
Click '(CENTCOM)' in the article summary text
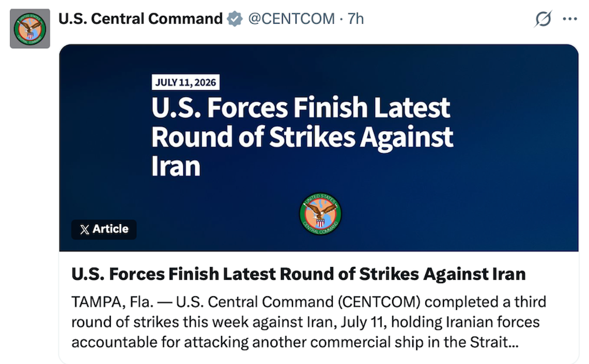[379, 302]
